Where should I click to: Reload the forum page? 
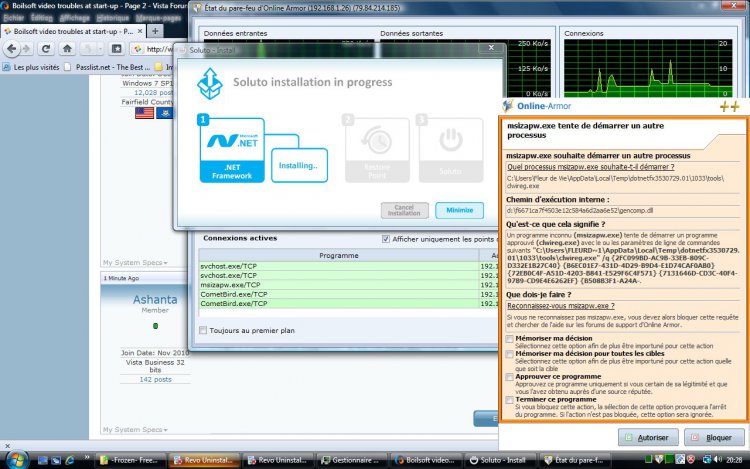(46, 48)
